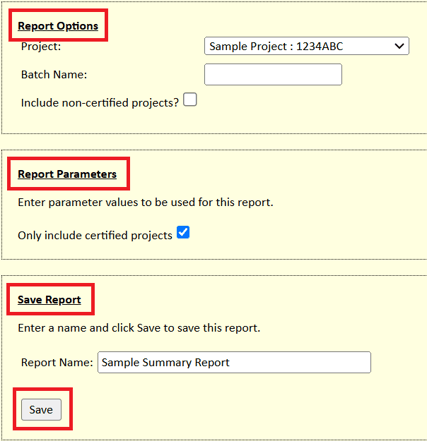Screen dimensions: 427x441
Task: Click the Include non-certified projects? label text
Action: pos(100,103)
